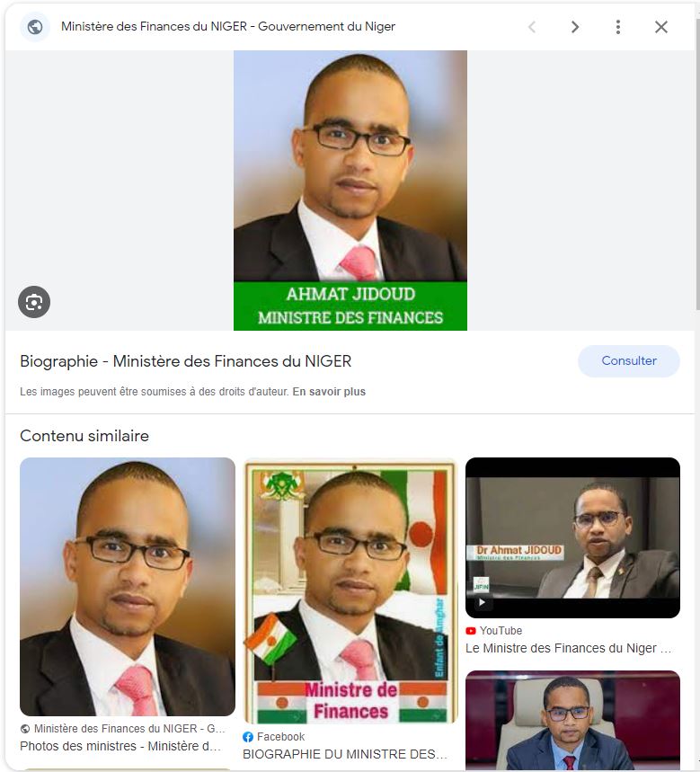700x772 pixels.
Task: Select the Ministre de Finances Facebook thumbnail
Action: [x=351, y=591]
